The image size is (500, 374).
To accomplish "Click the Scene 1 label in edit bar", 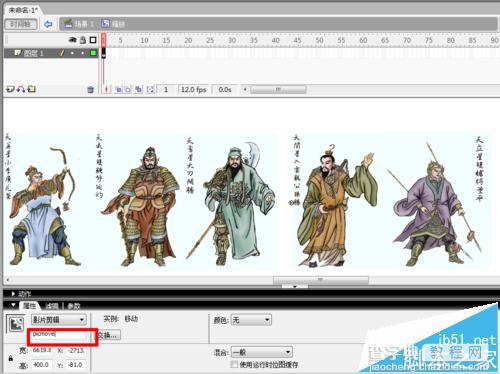I will pyautogui.click(x=84, y=24).
